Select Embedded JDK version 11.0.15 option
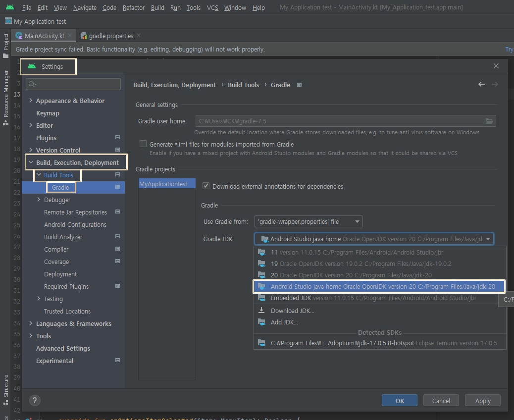The image size is (514, 420). [x=380, y=298]
